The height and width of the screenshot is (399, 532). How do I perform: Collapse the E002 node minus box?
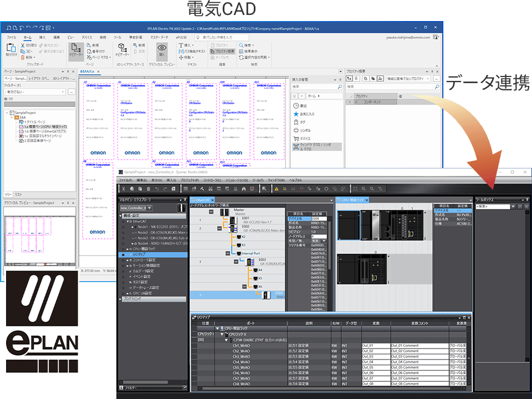click(219, 228)
